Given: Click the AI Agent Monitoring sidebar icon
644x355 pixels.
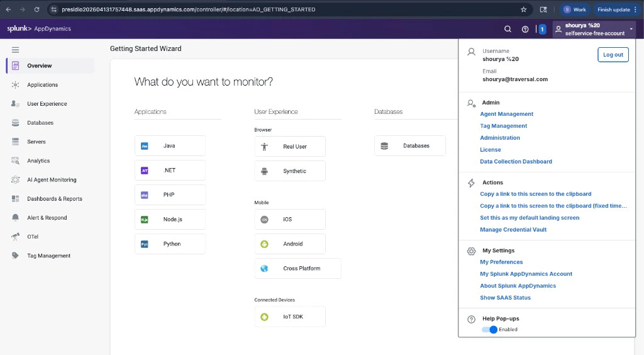Looking at the screenshot, I should click(x=15, y=179).
